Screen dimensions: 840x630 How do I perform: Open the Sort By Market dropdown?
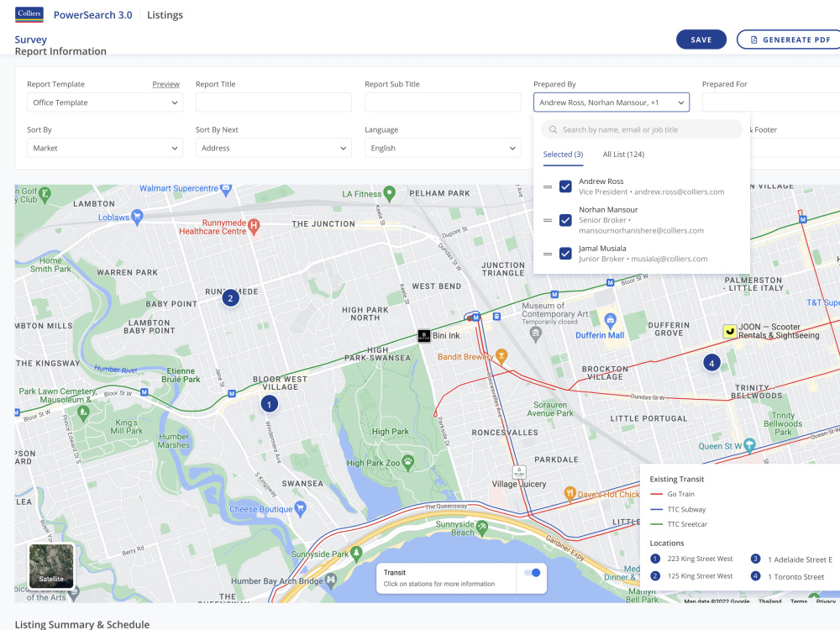[105, 148]
